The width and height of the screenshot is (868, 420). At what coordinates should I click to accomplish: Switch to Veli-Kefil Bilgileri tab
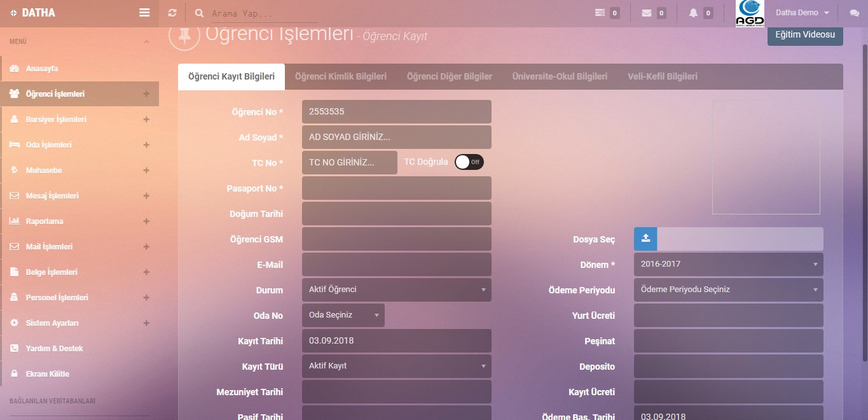(x=662, y=76)
